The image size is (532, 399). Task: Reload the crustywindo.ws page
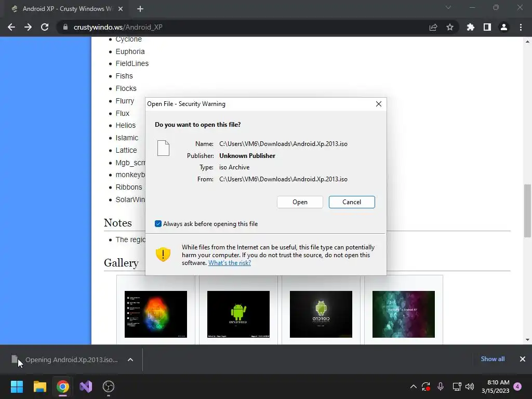(x=45, y=27)
